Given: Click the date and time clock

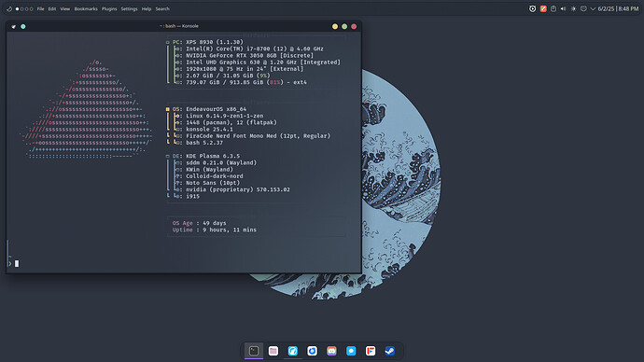Looking at the screenshot, I should pos(618,8).
